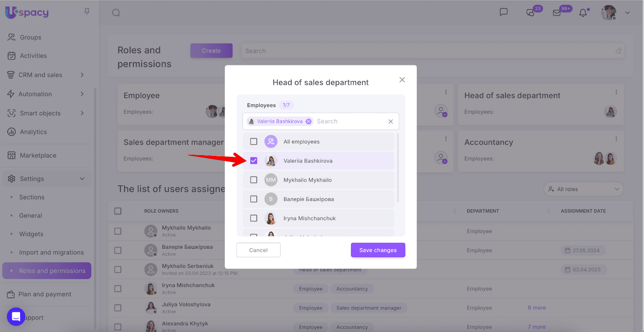644x332 pixels.
Task: Open Analytics from the sidebar
Action: [x=33, y=132]
